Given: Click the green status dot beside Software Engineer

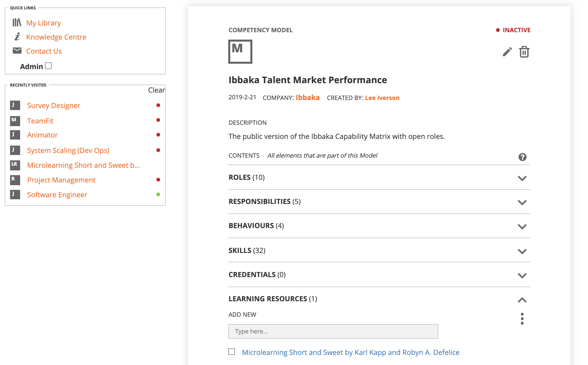Looking at the screenshot, I should (x=158, y=194).
